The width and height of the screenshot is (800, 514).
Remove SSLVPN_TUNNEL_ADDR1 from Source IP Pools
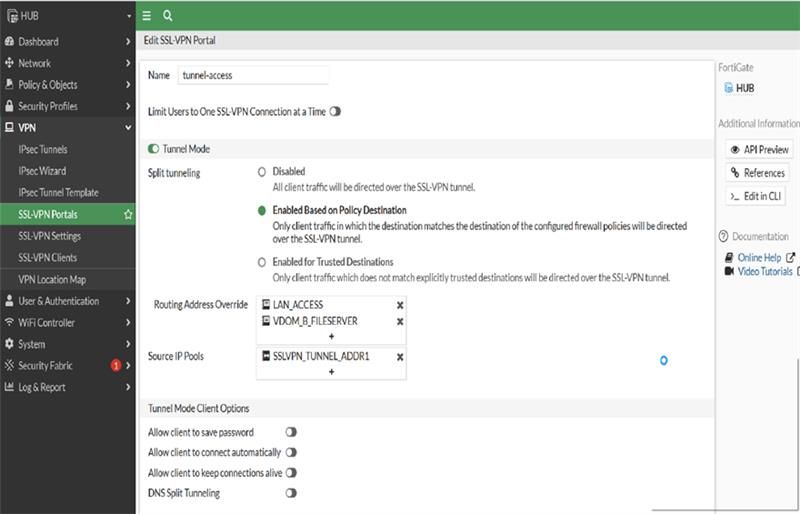400,356
